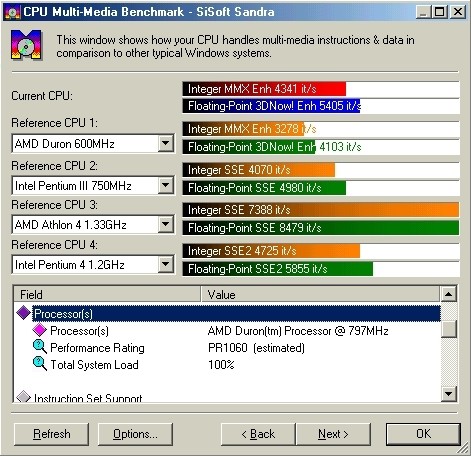
Task: Click the Back button
Action: (x=258, y=434)
